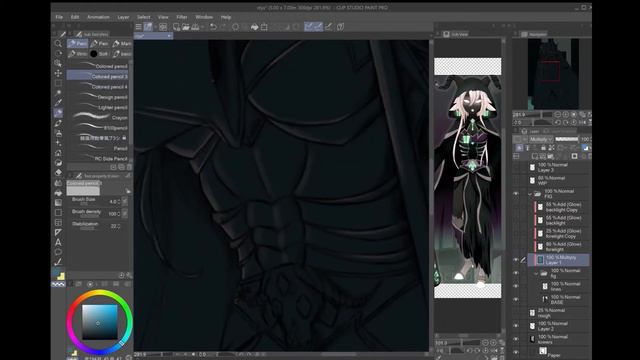Select the Move layer tool
The height and width of the screenshot is (360, 640).
click(58, 73)
